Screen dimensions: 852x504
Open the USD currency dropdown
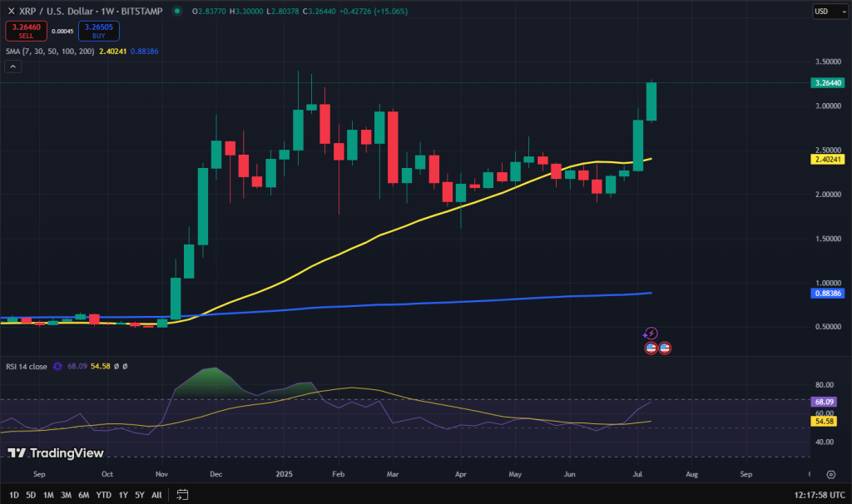(830, 12)
